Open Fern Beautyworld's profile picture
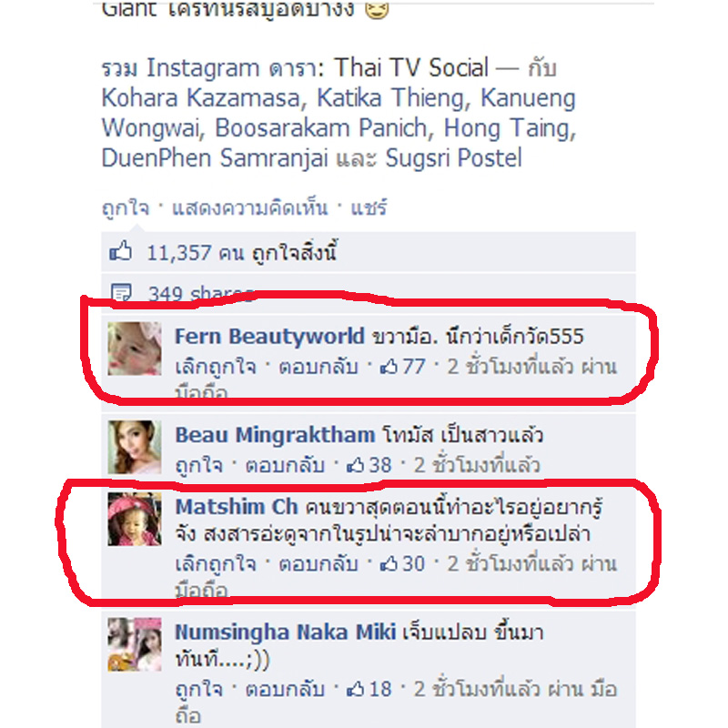 click(135, 349)
